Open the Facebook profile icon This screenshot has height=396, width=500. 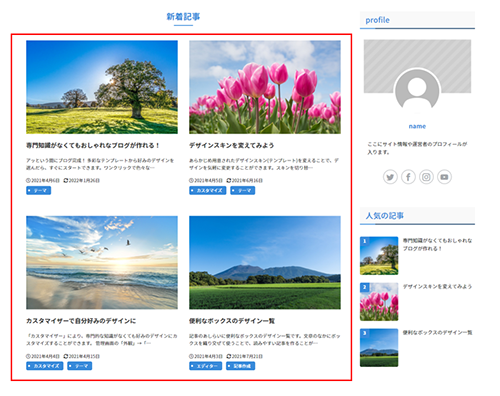point(408,177)
